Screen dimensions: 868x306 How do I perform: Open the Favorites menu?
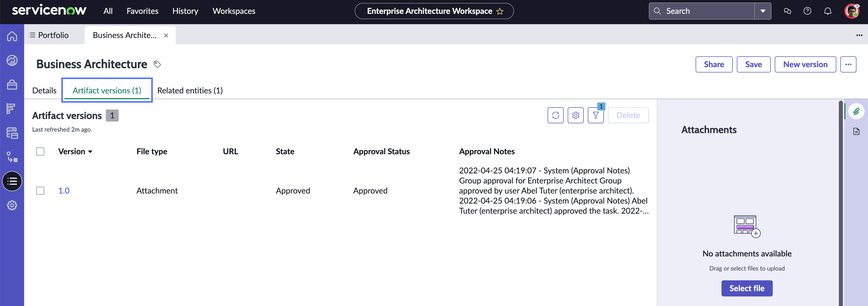click(142, 11)
